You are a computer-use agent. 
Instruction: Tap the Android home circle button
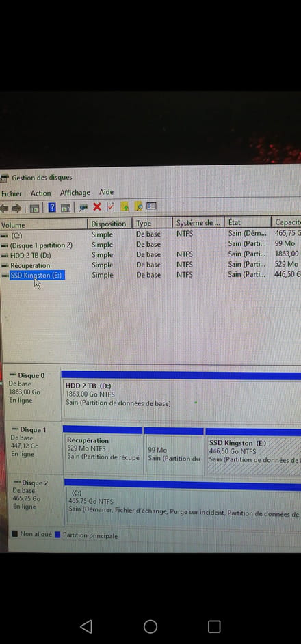tap(150, 627)
